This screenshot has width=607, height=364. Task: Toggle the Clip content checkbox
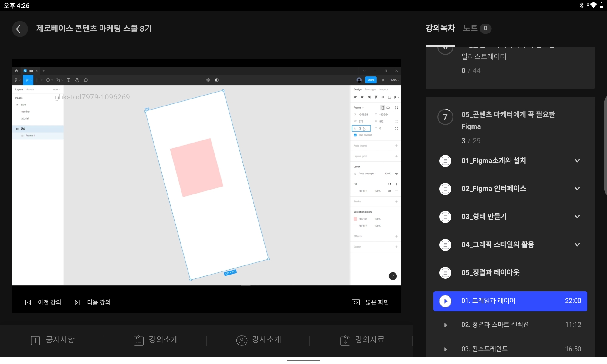355,135
